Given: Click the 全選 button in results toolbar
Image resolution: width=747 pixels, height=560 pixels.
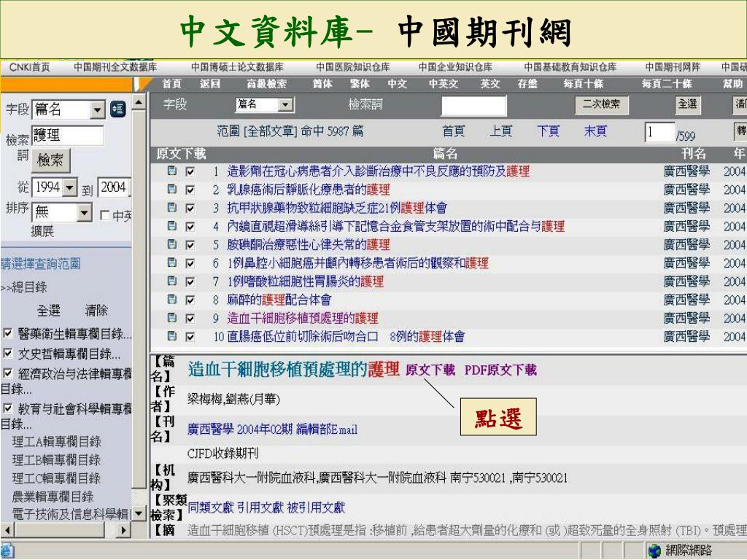Looking at the screenshot, I should [x=688, y=104].
